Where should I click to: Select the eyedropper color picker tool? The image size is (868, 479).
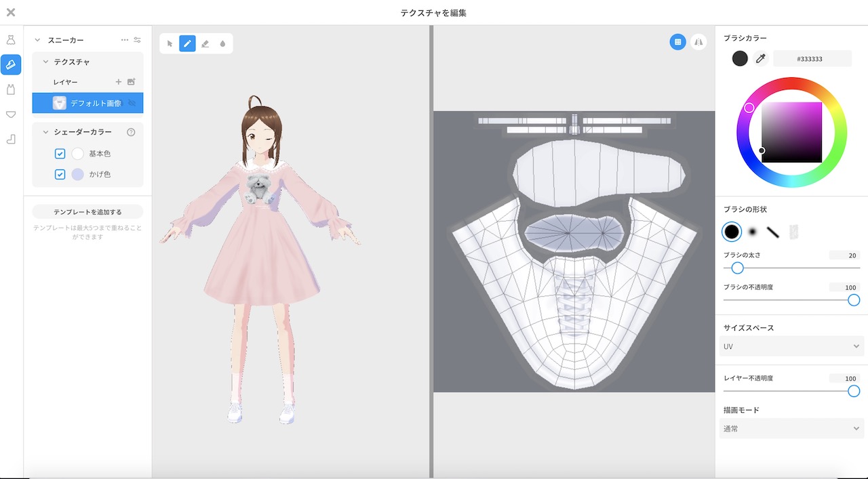coord(761,58)
